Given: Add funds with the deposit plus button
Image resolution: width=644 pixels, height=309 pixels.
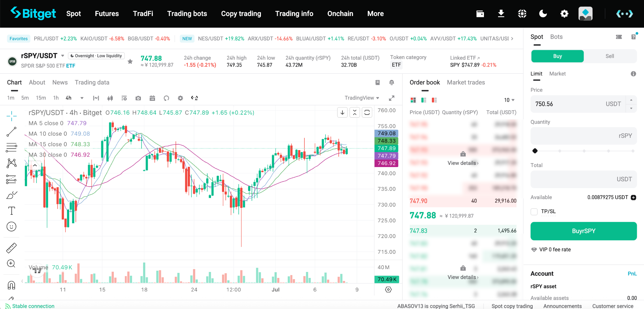Looking at the screenshot, I should coord(634,198).
